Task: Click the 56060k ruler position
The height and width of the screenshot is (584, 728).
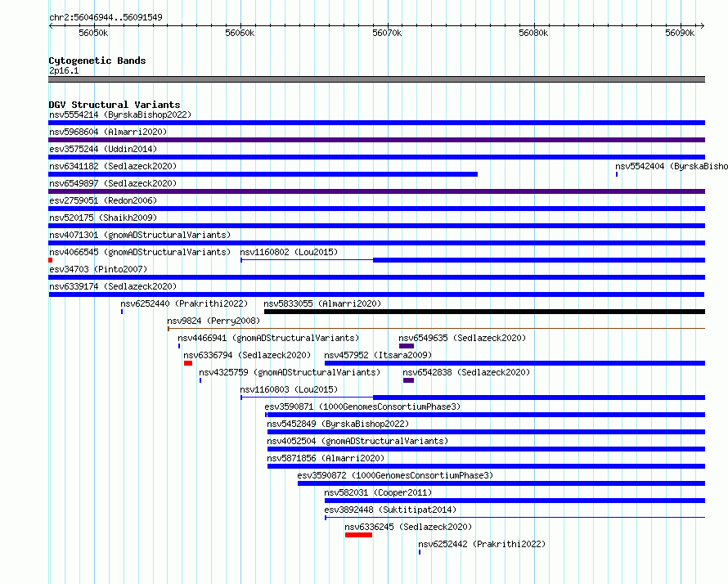Action: tap(240, 33)
